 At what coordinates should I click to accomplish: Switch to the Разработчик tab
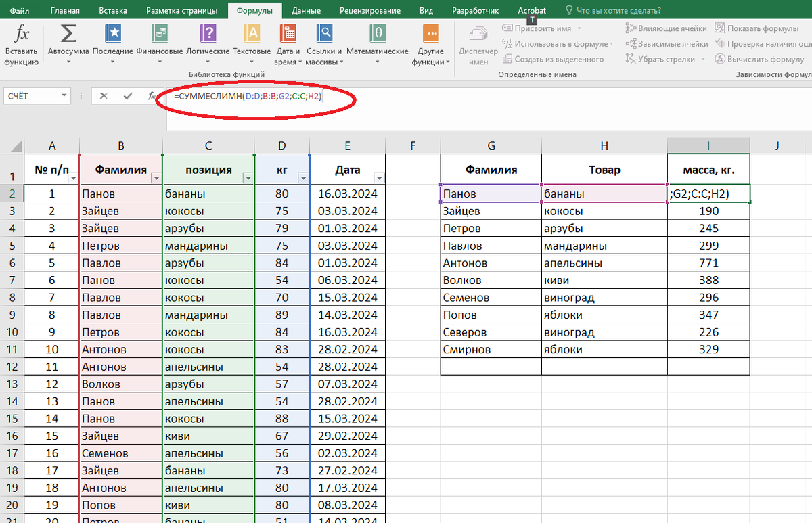(x=474, y=11)
